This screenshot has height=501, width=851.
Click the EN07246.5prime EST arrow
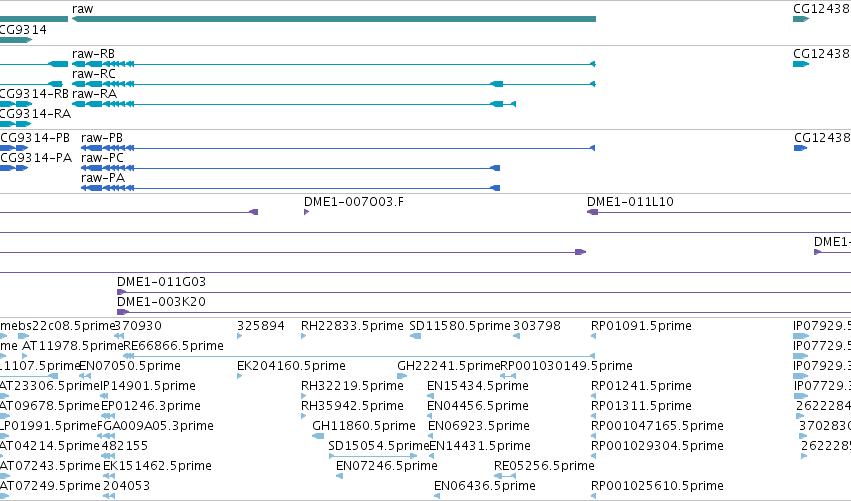pos(339,476)
